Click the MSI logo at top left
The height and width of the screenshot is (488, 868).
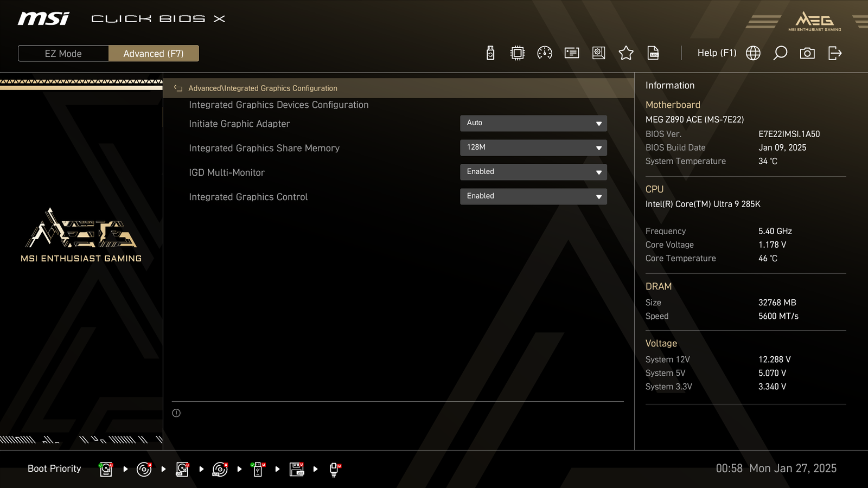[x=43, y=19]
